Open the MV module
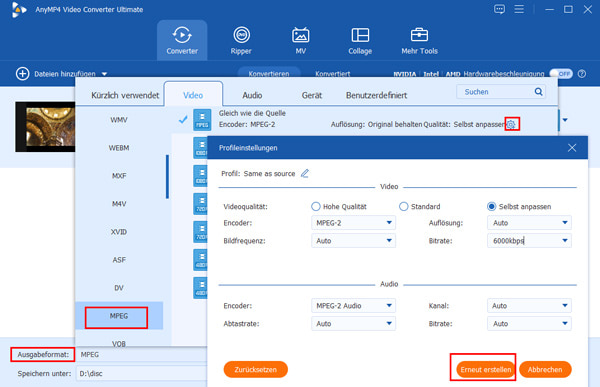Image resolution: width=600 pixels, height=387 pixels. [301, 41]
